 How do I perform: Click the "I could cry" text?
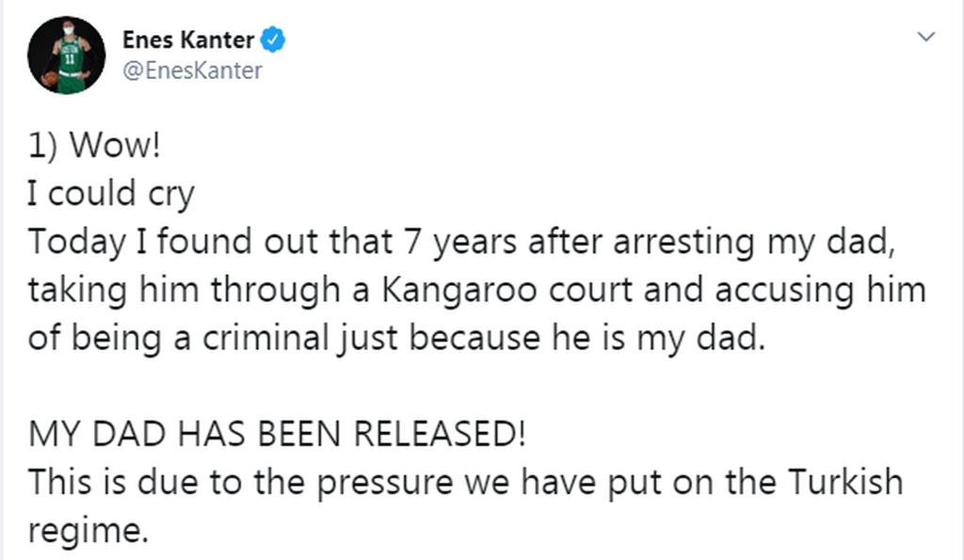click(x=111, y=194)
